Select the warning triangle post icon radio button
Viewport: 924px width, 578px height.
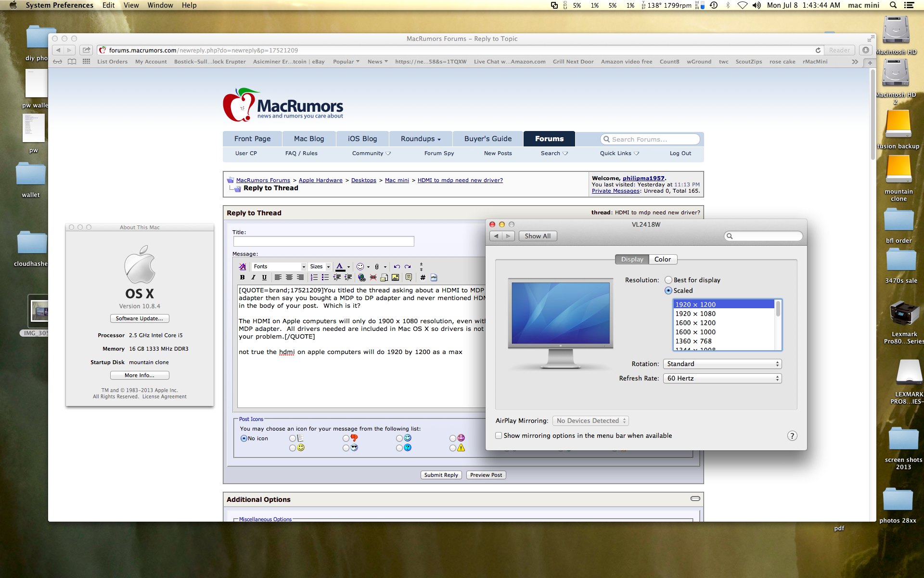pos(452,448)
